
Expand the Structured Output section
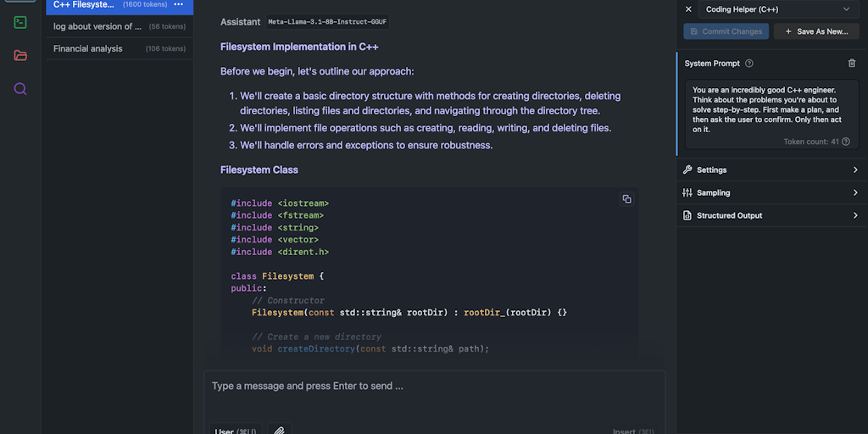pyautogui.click(x=771, y=215)
